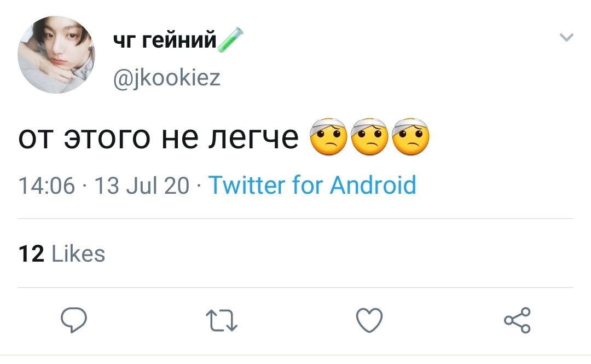Open the round profile avatar photo
591x364 pixels.
pyautogui.click(x=56, y=55)
